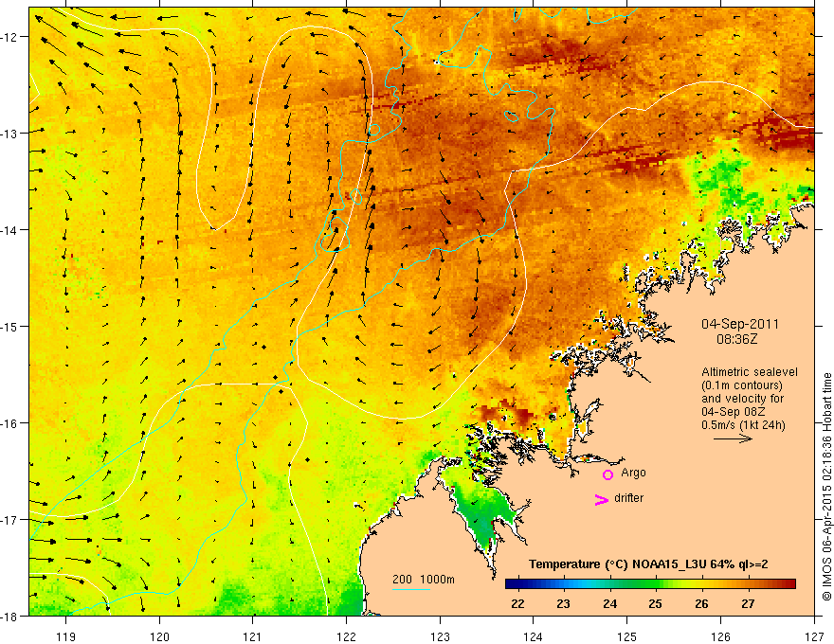Click the cyan 200 1000m isobath legend line
834x644 pixels.
[411, 590]
